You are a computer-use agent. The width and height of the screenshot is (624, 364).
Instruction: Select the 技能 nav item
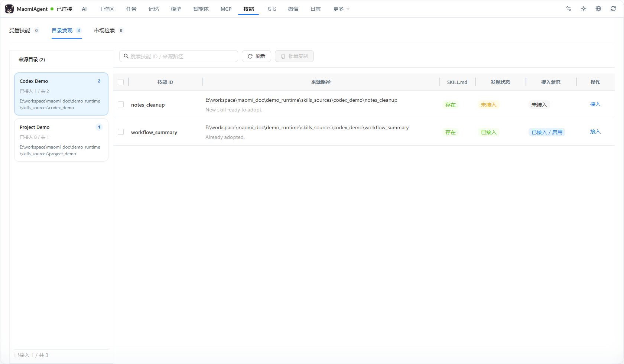point(249,9)
